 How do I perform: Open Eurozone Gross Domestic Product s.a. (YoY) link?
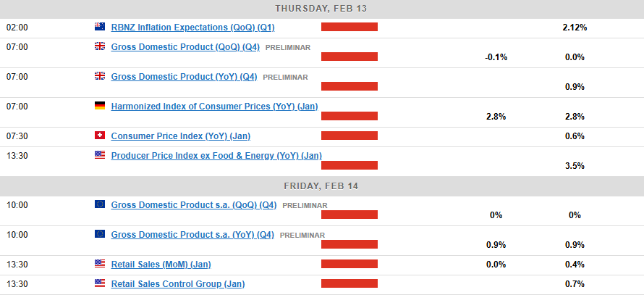point(192,235)
